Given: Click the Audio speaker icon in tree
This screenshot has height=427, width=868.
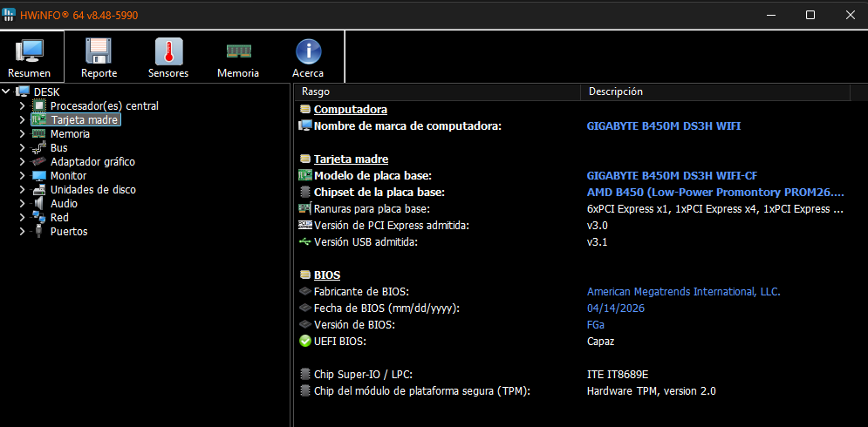Looking at the screenshot, I should pos(38,204).
